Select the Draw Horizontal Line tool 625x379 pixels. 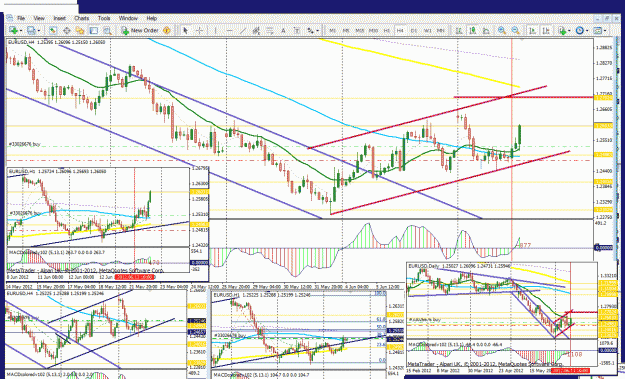[229, 30]
